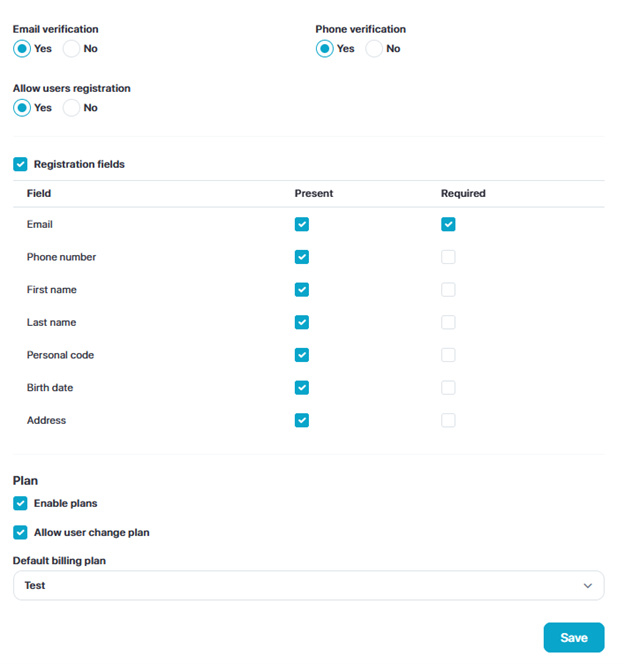Select No for Phone verification
The image size is (624, 664).
(374, 49)
